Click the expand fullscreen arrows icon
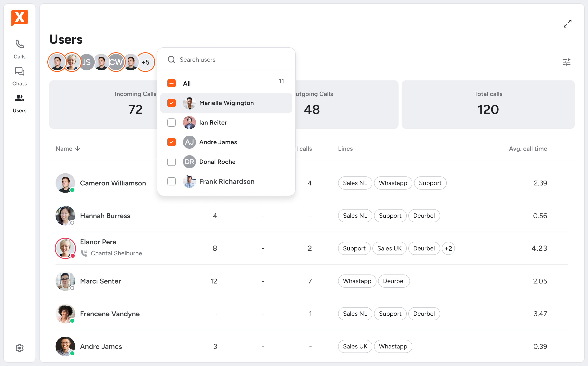The height and width of the screenshot is (366, 588). (x=567, y=24)
